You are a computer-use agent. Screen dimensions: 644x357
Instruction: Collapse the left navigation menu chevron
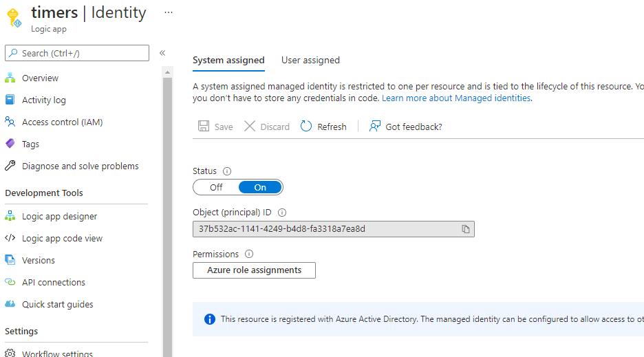(x=162, y=53)
